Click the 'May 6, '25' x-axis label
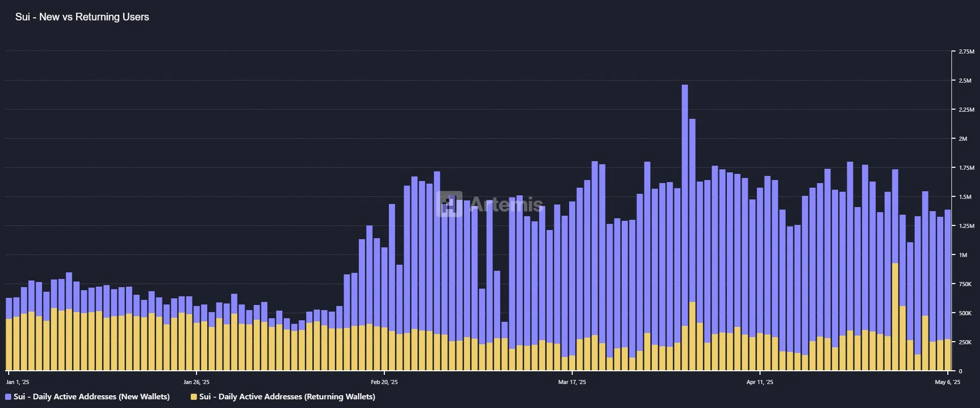This screenshot has width=980, height=408. [x=947, y=382]
